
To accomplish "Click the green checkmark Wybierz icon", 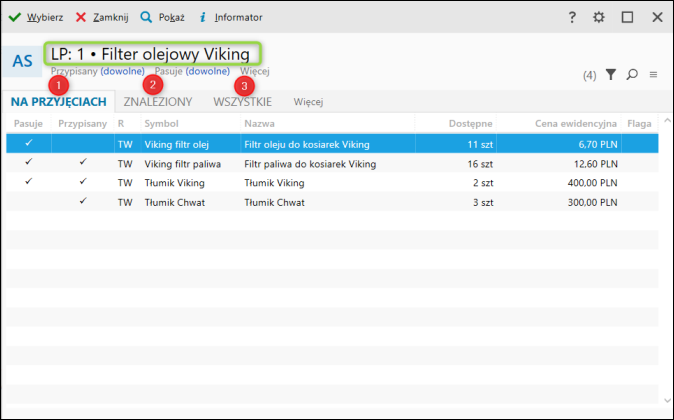I will pos(15,17).
